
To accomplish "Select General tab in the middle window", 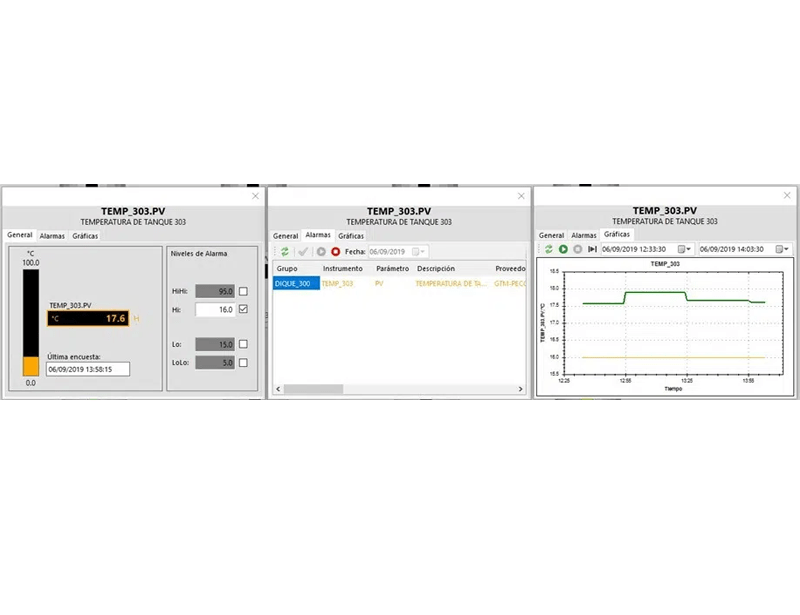I will 285,236.
